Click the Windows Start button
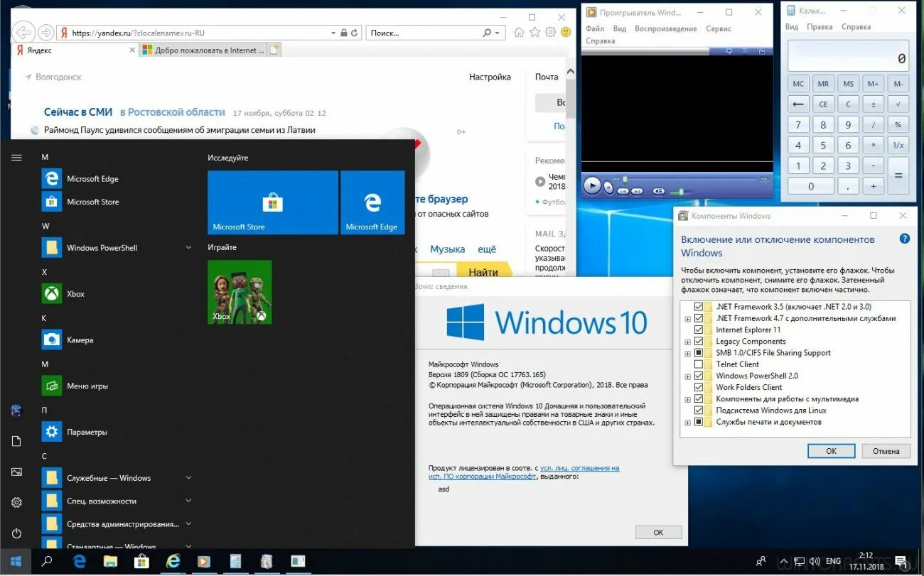924x576 pixels. [x=16, y=561]
